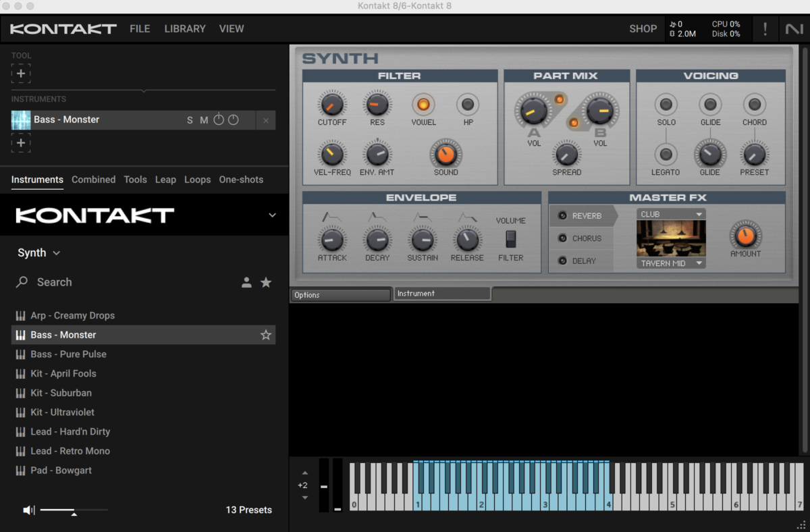Click the orange Sound knob

pos(446,155)
